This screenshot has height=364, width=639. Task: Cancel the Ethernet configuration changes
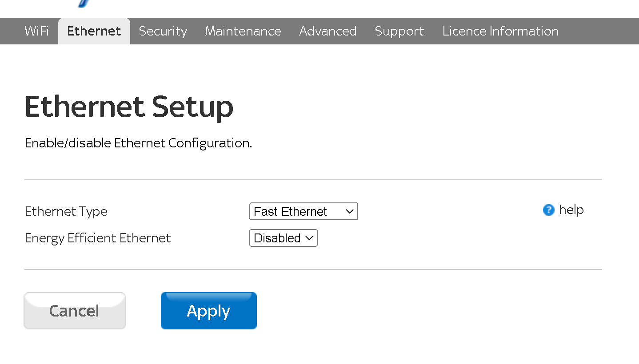point(74,311)
